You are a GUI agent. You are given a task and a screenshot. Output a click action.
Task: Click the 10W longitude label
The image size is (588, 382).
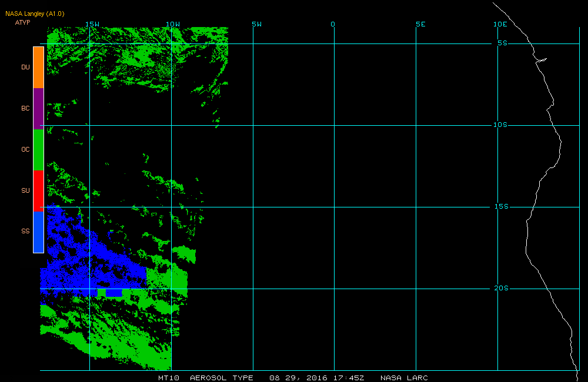pyautogui.click(x=173, y=24)
